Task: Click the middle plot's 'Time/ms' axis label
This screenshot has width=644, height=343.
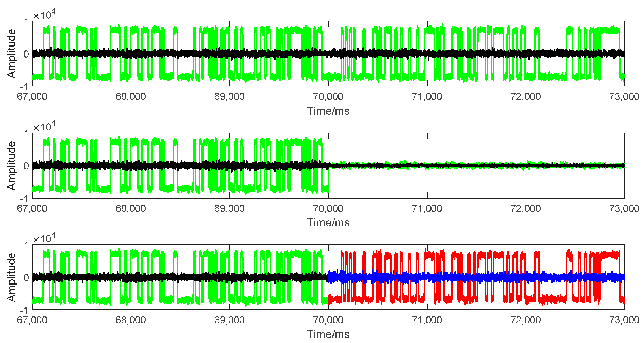Action: tap(328, 222)
